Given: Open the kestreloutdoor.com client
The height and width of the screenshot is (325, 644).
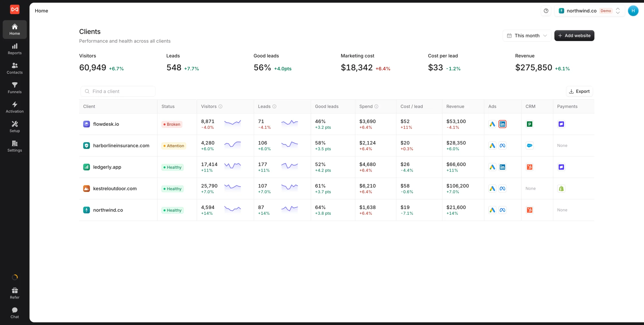Looking at the screenshot, I should pos(115,189).
